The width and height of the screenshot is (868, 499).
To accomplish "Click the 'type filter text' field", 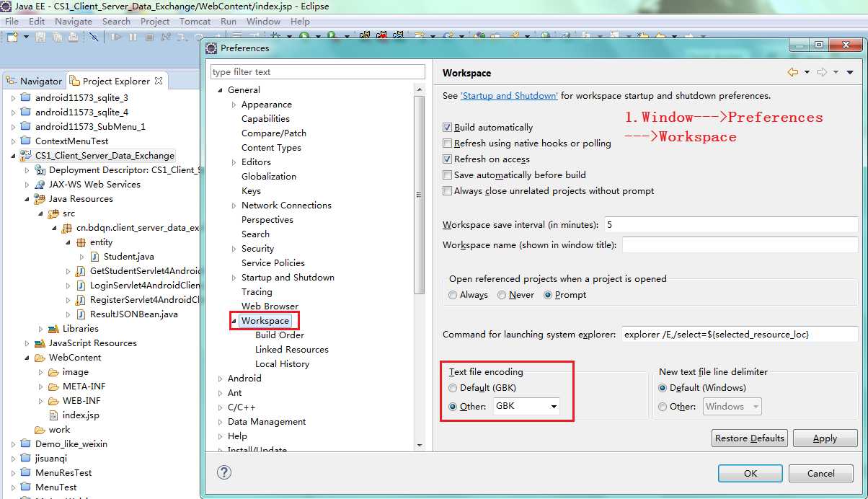I will [318, 72].
